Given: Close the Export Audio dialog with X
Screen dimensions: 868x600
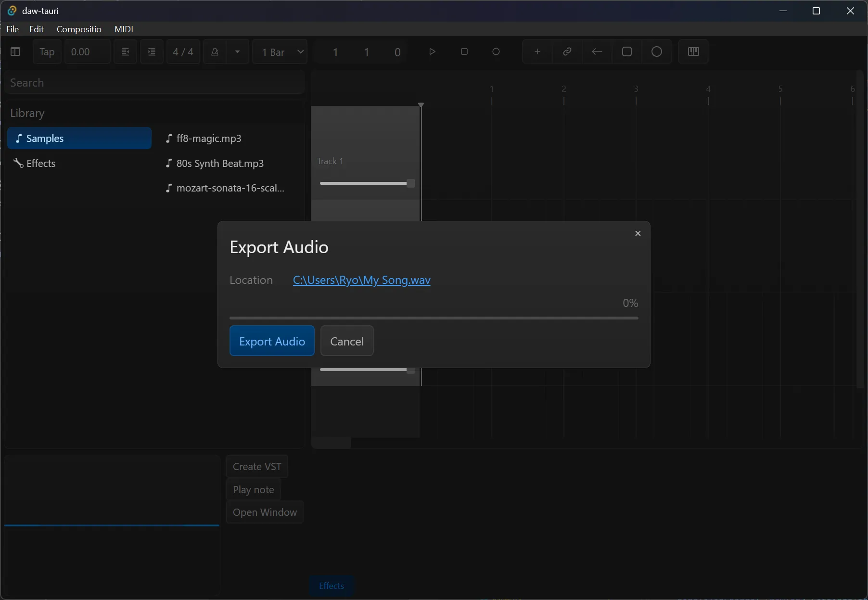Looking at the screenshot, I should (638, 233).
